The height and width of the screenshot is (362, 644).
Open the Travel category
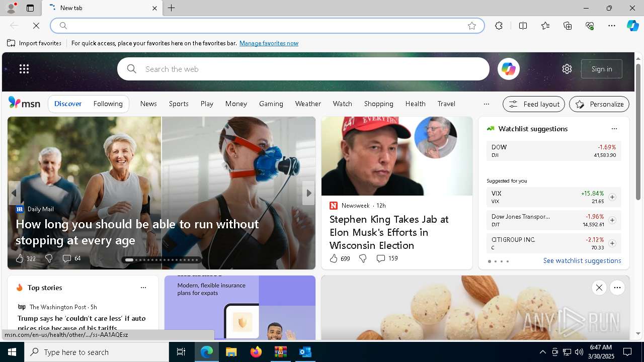(446, 104)
